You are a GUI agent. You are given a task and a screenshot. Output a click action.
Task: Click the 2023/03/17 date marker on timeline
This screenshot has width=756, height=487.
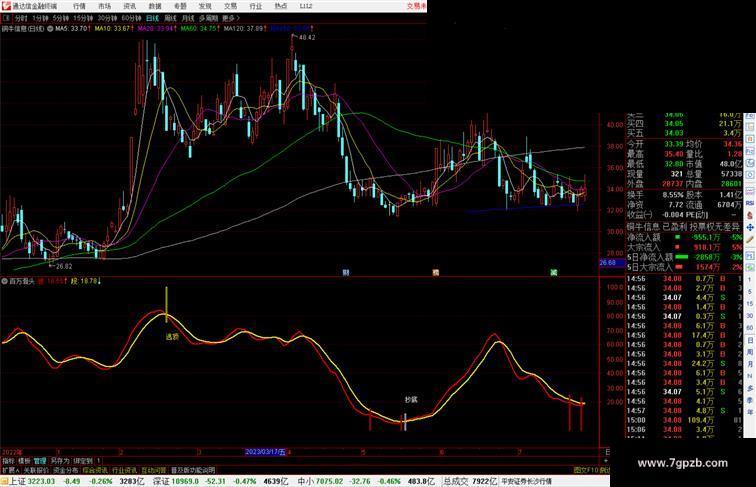(265, 452)
